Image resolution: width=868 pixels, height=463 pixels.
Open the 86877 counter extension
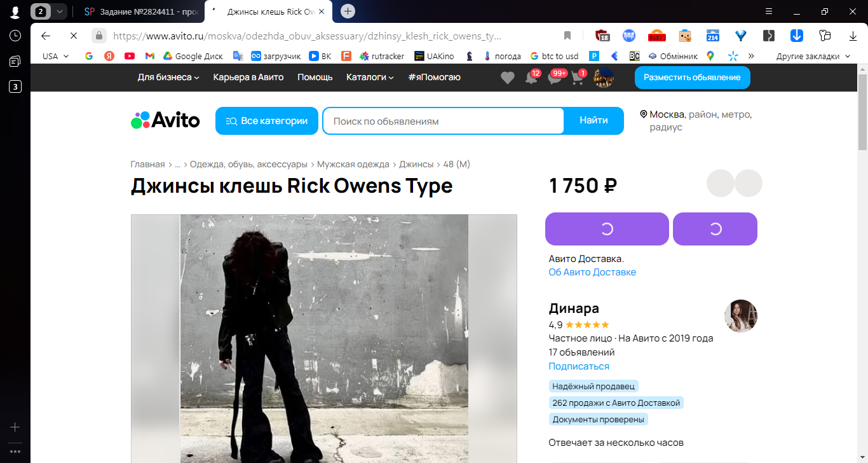click(656, 36)
